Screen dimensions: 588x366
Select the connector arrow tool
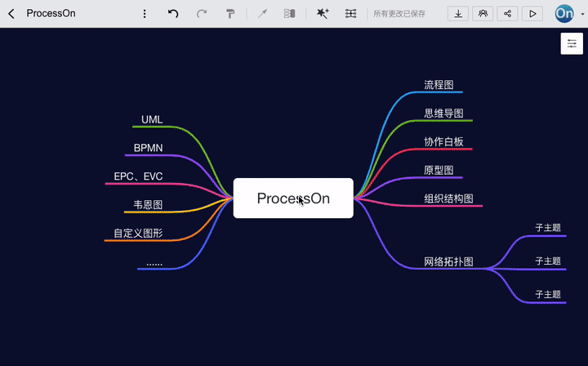tap(262, 14)
